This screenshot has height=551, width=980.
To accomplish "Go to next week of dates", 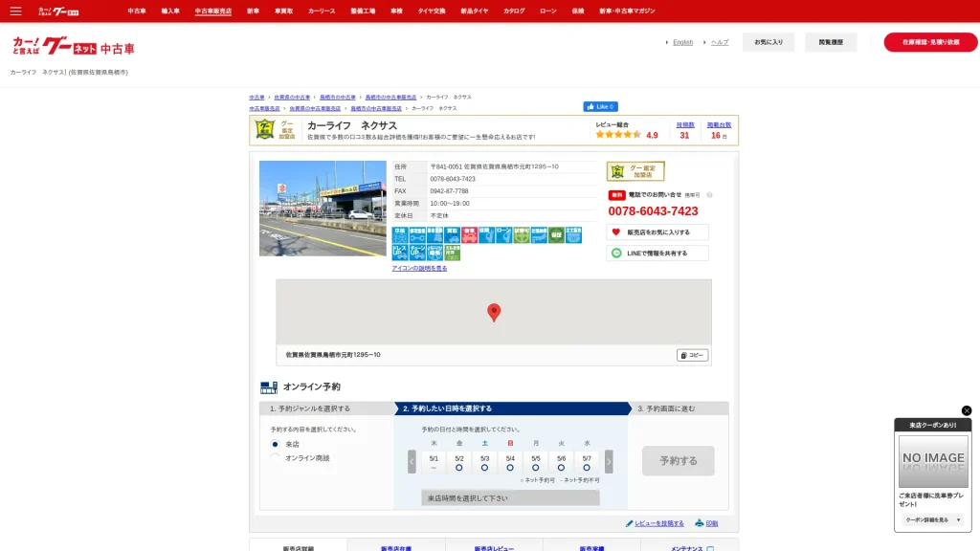I will point(609,462).
